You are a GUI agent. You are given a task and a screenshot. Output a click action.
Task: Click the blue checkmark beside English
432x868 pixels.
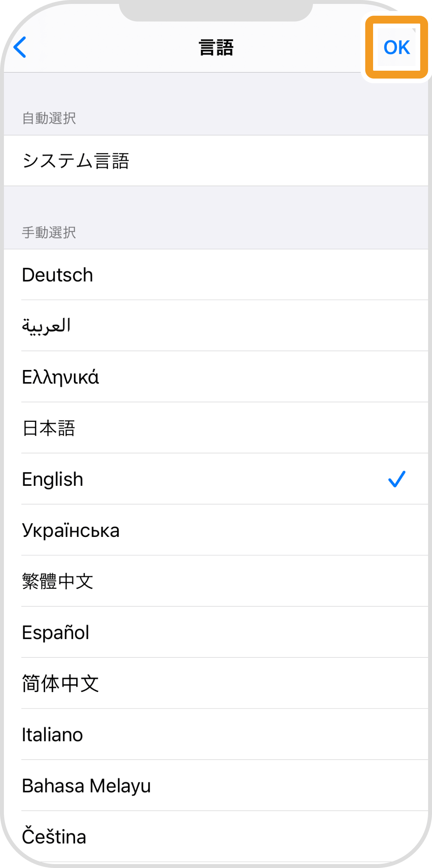pyautogui.click(x=397, y=479)
